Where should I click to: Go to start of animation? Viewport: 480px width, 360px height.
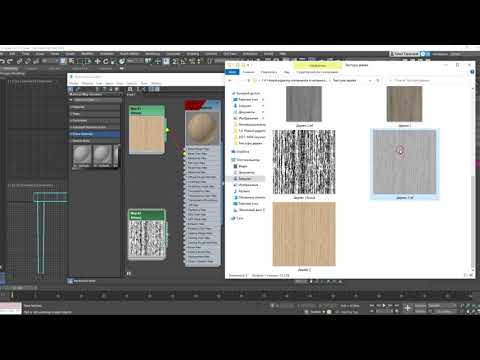point(372,305)
